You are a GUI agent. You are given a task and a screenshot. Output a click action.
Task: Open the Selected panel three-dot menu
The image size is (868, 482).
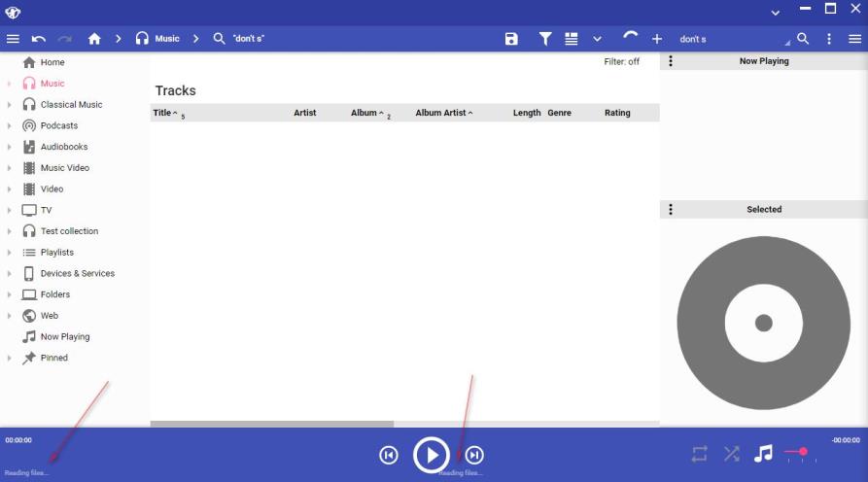point(671,209)
